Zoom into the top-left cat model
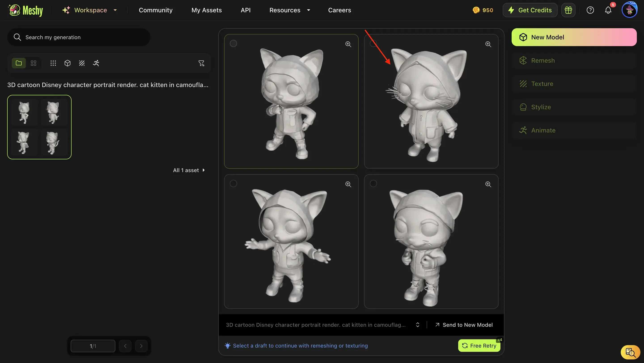The image size is (644, 363). click(348, 44)
